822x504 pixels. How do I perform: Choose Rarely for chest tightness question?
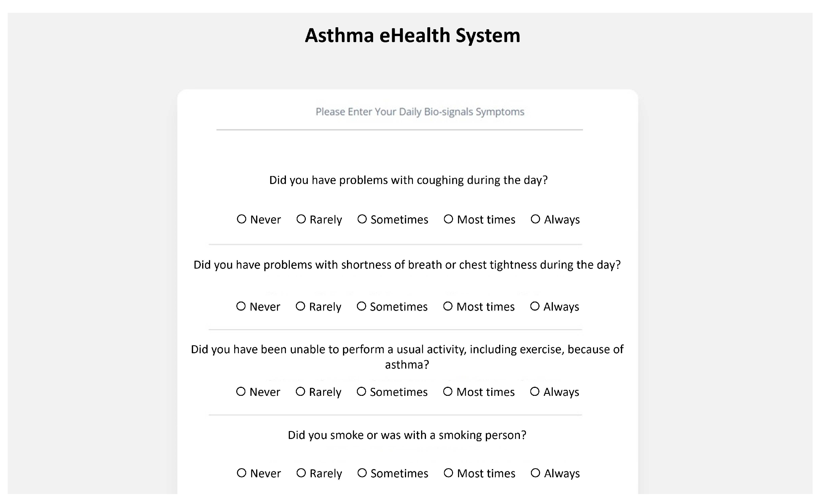[300, 306]
